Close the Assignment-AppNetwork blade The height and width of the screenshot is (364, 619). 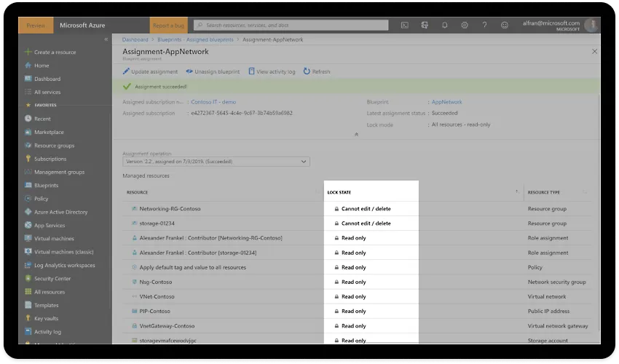[x=594, y=51]
